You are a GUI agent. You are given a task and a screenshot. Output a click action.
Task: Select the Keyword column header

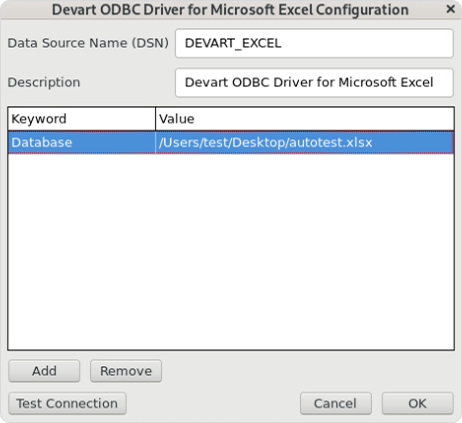pos(82,119)
